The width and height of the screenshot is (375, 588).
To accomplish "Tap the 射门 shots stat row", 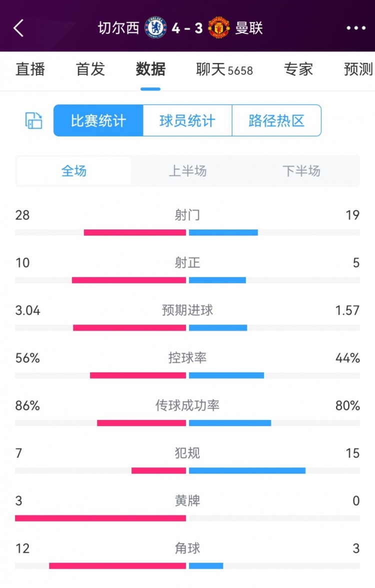I will click(187, 215).
